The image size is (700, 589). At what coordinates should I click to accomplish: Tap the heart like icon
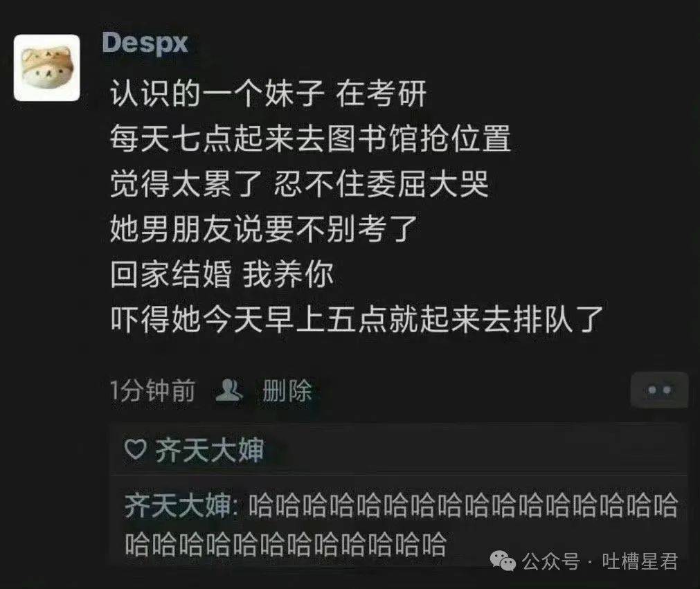[x=135, y=449]
